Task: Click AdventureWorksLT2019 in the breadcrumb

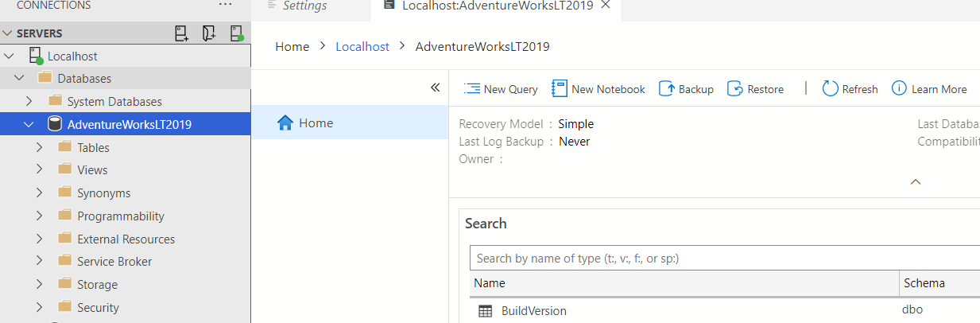Action: pos(482,46)
